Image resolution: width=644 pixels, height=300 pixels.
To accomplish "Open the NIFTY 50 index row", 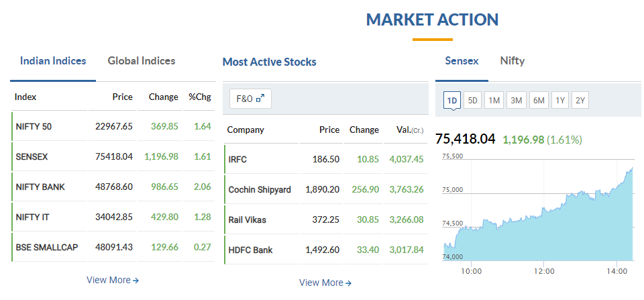I will pyautogui.click(x=113, y=126).
